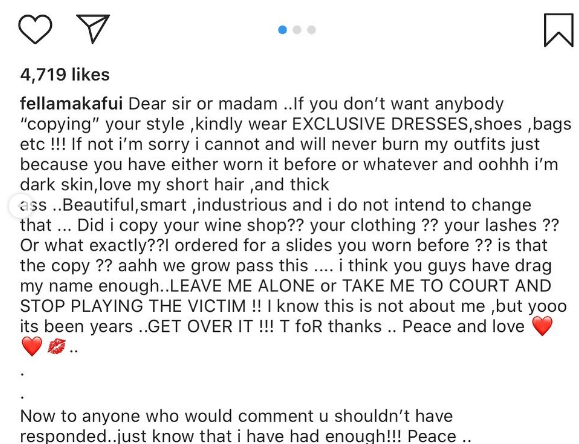
Task: Jump to the second carousel dot
Action: pyautogui.click(x=297, y=30)
